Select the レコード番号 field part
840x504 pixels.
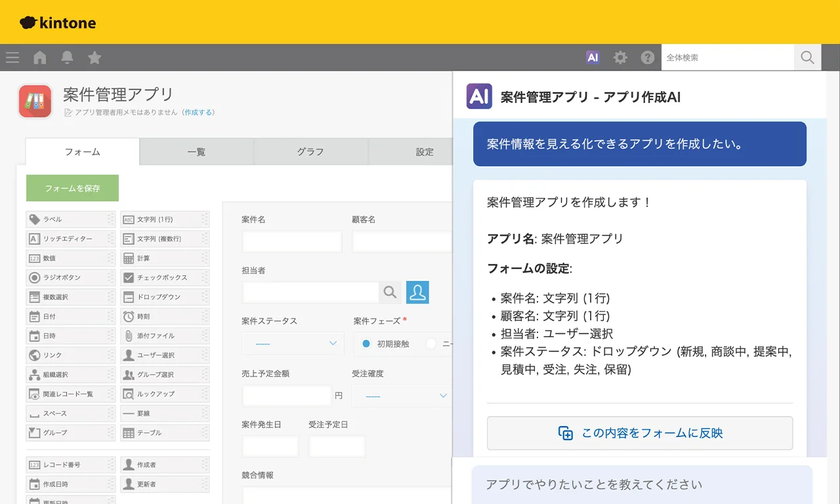pyautogui.click(x=70, y=465)
